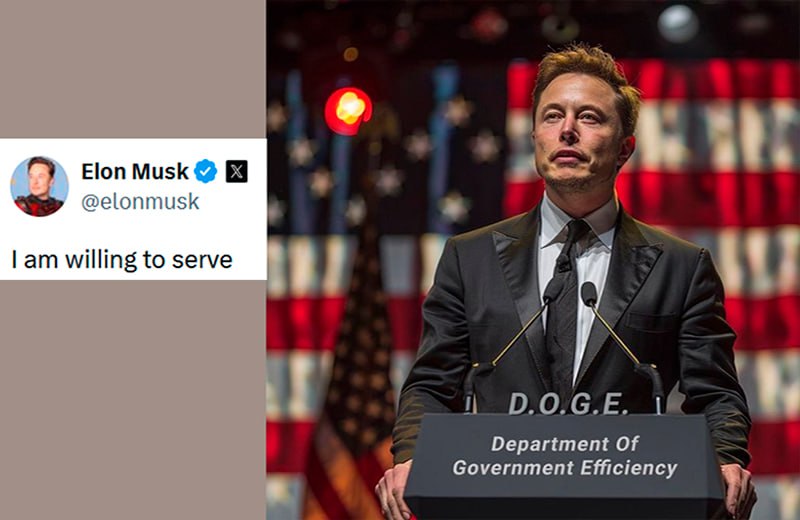800x520 pixels.
Task: Click the "Department Of" text on the podium
Action: 564,443
